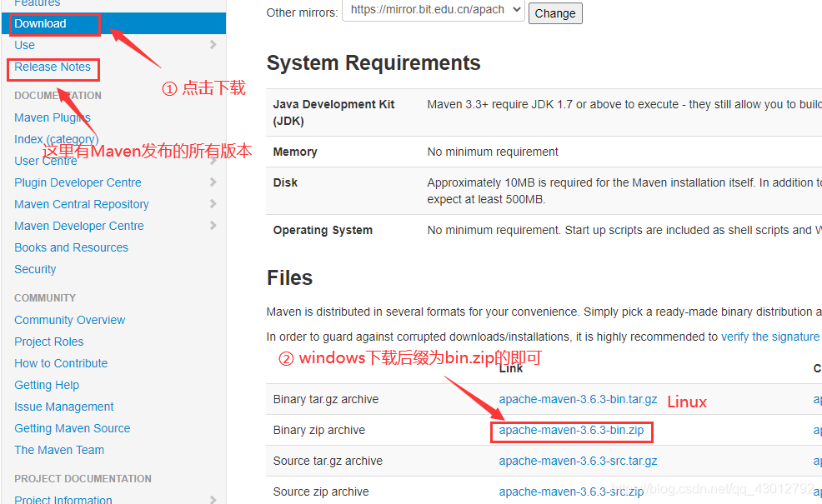Open Issue Management link
Screen dimensions: 822x504
pyautogui.click(x=64, y=407)
